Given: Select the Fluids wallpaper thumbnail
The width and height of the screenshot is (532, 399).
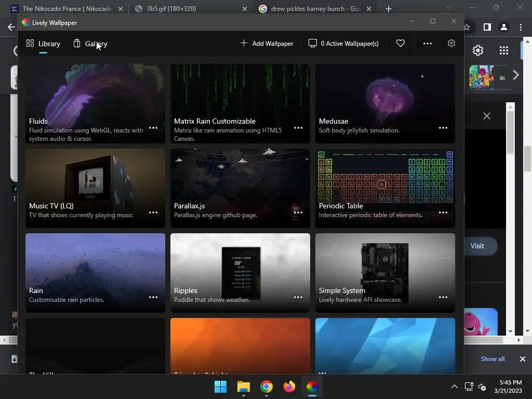Looking at the screenshot, I should click(x=96, y=103).
